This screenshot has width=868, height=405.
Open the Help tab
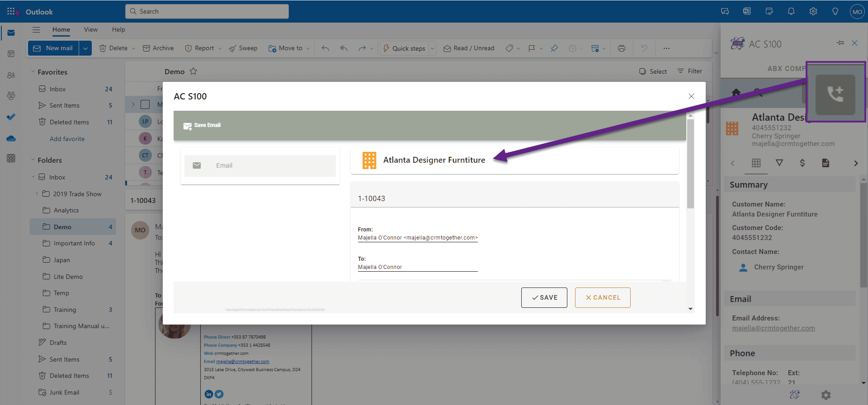(118, 30)
